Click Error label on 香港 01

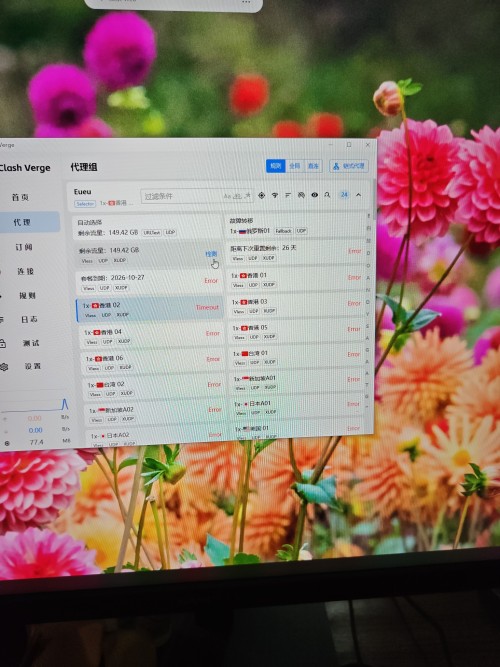[x=354, y=277]
